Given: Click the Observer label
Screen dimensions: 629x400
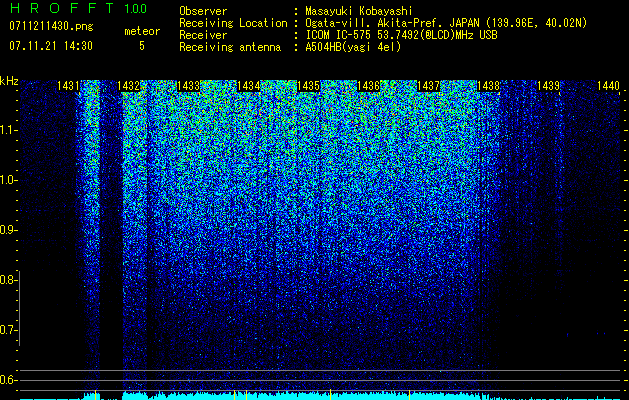Looking at the screenshot, I should 203,11.
